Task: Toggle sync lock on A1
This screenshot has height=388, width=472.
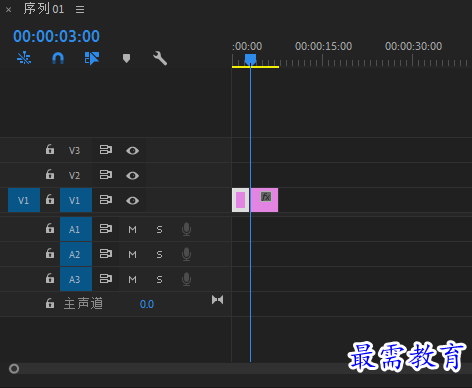Action: (x=106, y=229)
